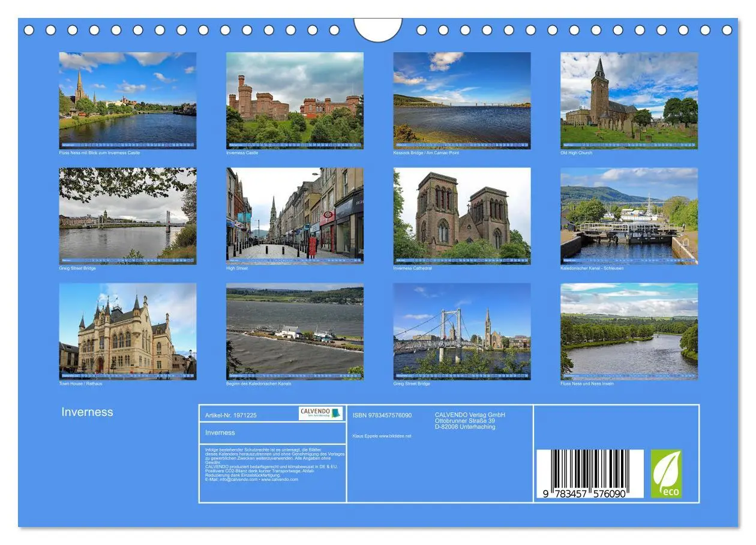Open the Inverness Castle photo
This screenshot has height=545, width=756.
[295, 100]
